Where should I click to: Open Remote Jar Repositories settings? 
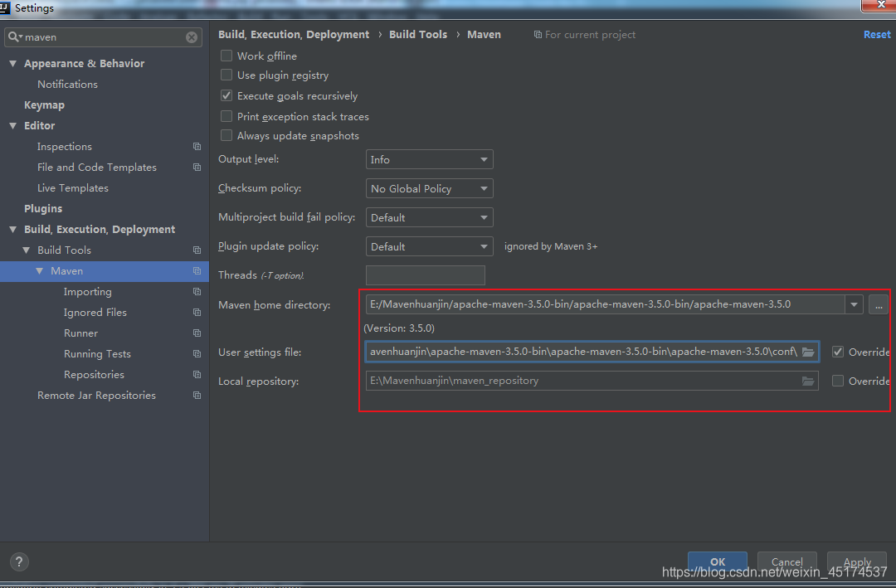tap(96, 396)
